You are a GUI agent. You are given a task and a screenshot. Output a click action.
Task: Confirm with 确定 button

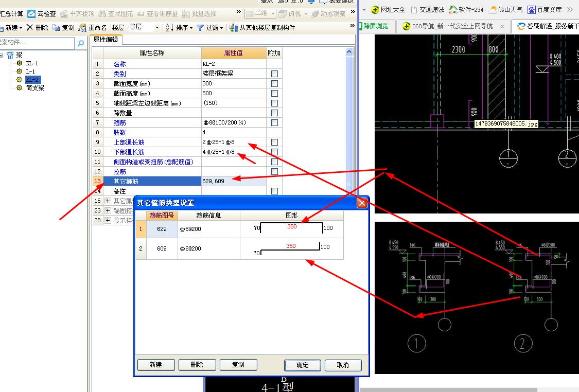(303, 365)
